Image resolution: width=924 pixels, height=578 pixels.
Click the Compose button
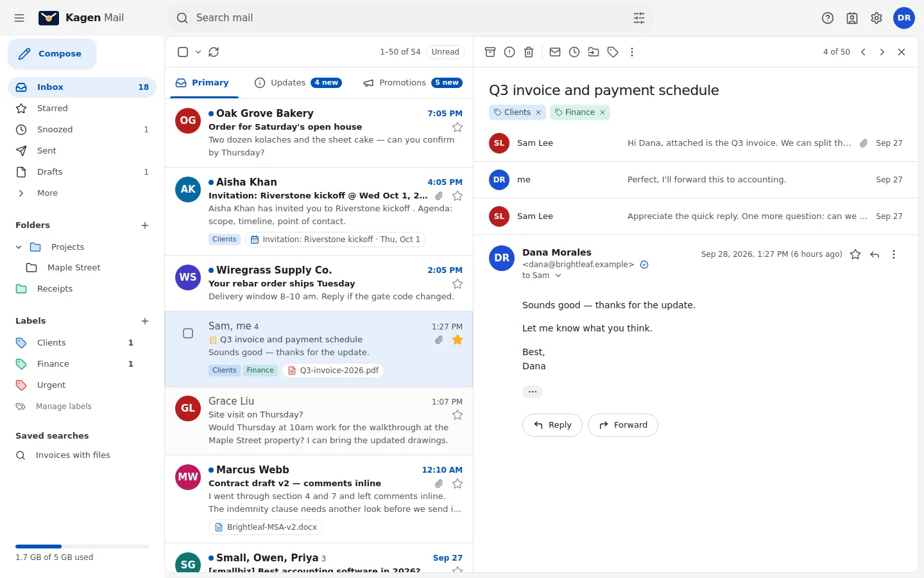click(x=52, y=54)
